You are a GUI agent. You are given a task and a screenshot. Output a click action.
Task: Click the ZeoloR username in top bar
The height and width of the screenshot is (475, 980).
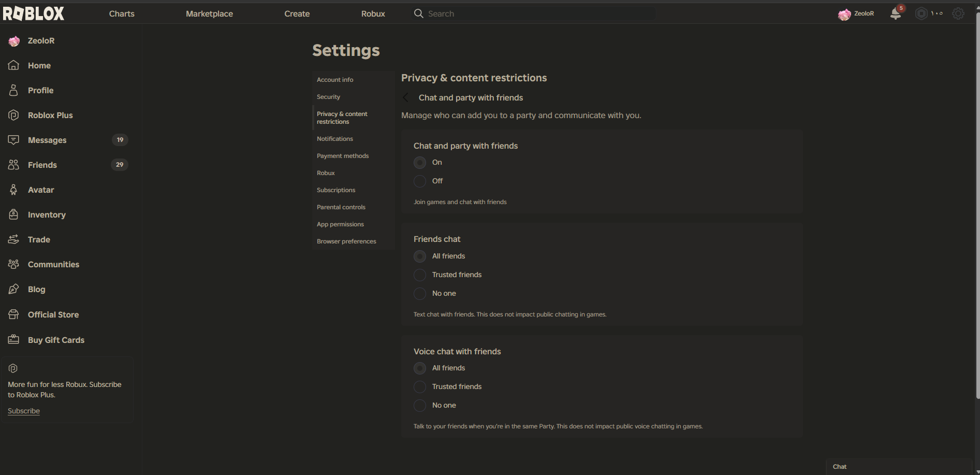coord(864,14)
